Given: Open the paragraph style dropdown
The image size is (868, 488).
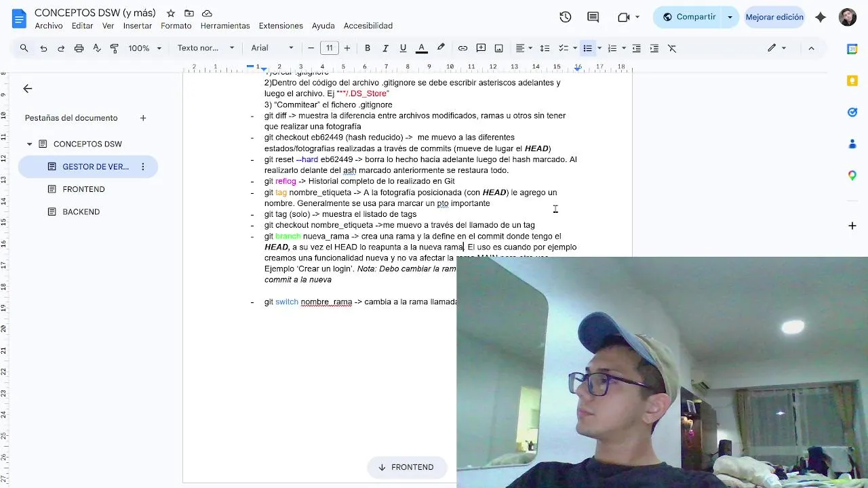Looking at the screenshot, I should click(x=206, y=48).
